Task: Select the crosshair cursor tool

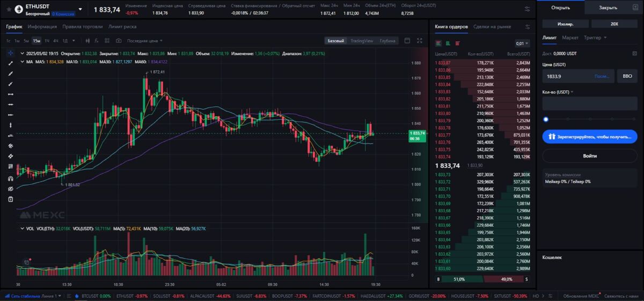Action: tap(10, 53)
